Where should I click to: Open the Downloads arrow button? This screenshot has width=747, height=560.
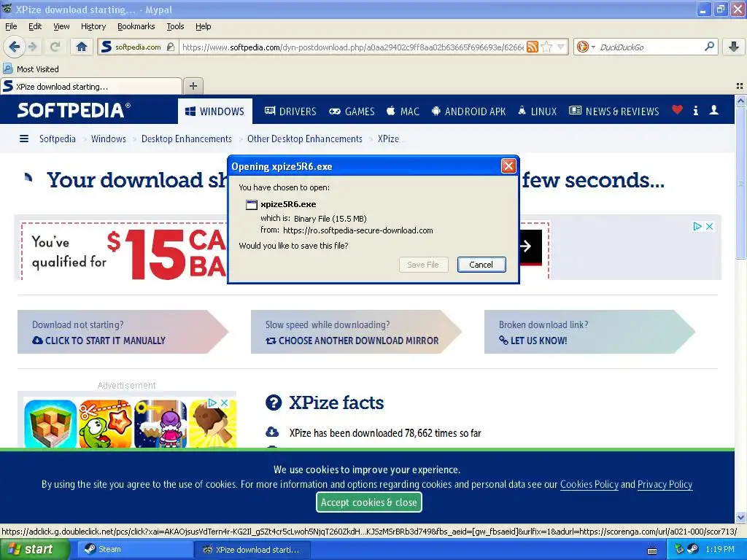coord(734,47)
